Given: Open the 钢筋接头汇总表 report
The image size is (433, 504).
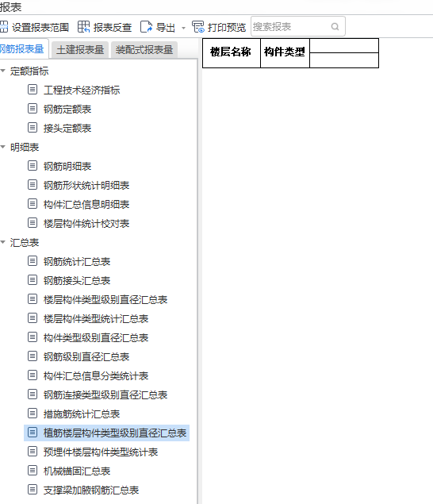Looking at the screenshot, I should 77,280.
